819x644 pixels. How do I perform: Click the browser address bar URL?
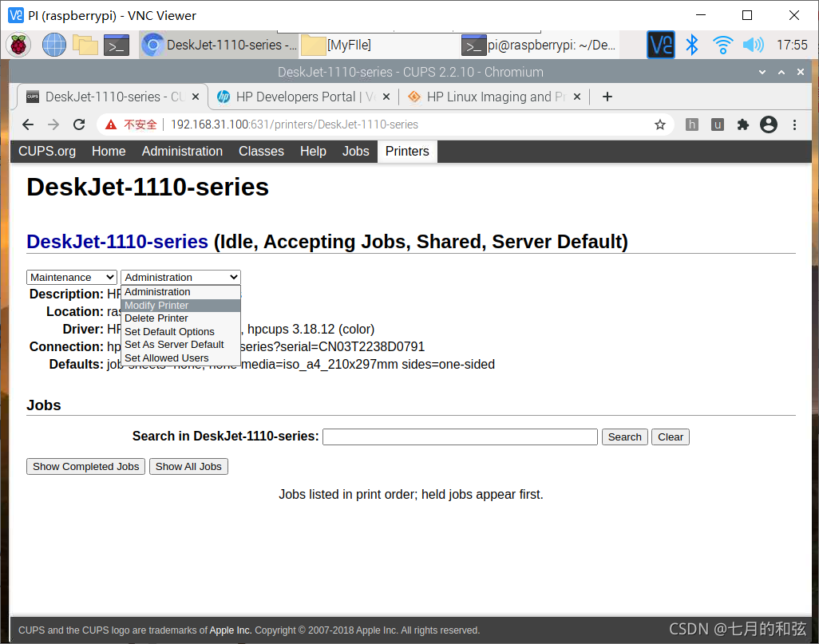tap(295, 124)
